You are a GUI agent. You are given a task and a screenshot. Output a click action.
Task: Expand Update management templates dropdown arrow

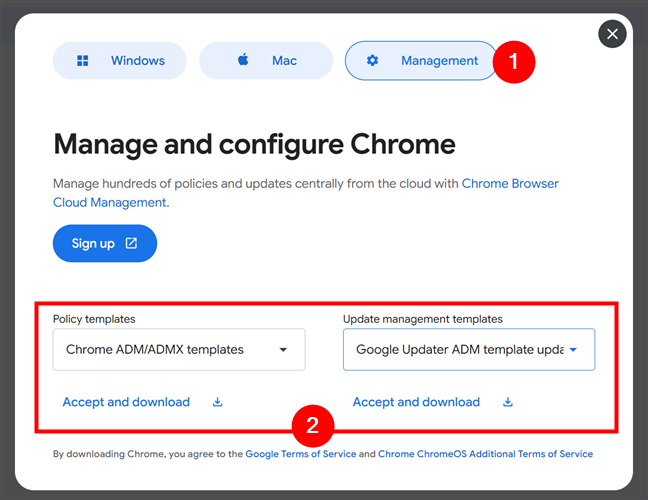coord(573,350)
